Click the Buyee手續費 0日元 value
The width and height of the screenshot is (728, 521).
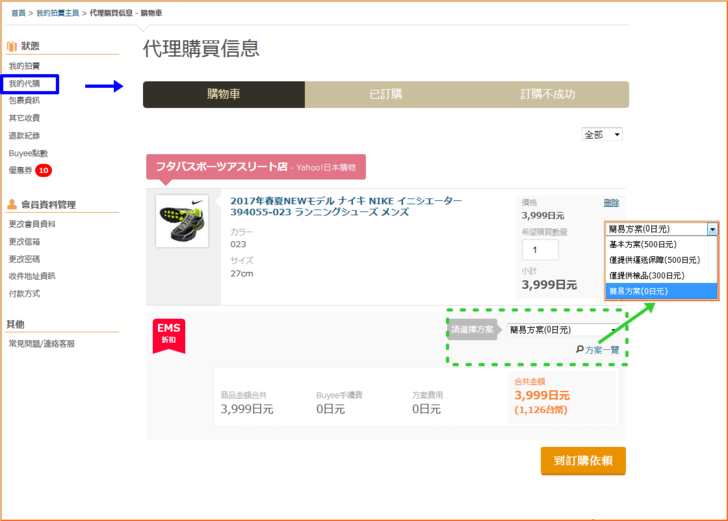pyautogui.click(x=331, y=409)
